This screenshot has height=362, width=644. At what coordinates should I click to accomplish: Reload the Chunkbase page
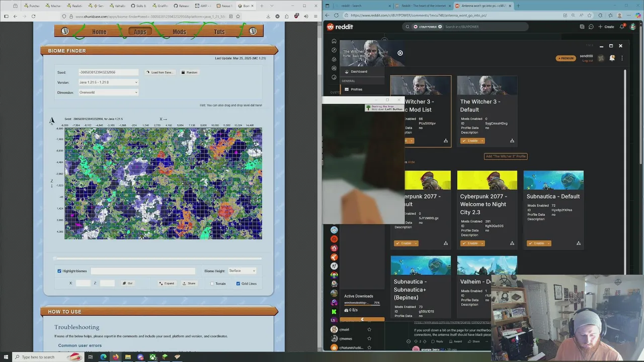(x=33, y=16)
